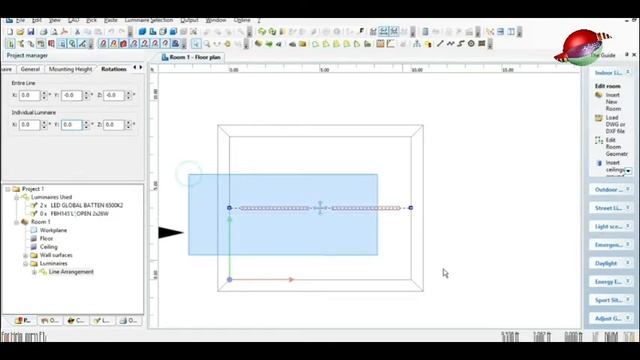Open the Output menu
Image resolution: width=640 pixels, height=360 pixels.
[x=189, y=20]
